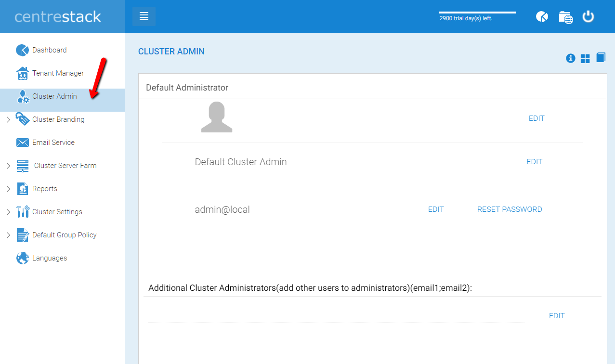Click the Languages globe icon
The image size is (615, 364).
pos(23,258)
